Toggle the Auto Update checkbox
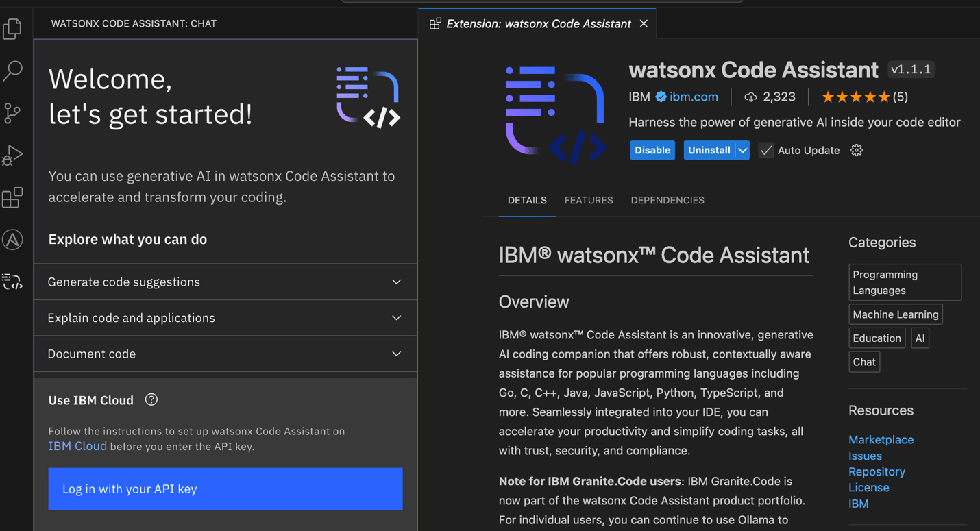Image resolution: width=980 pixels, height=531 pixels. (x=766, y=150)
